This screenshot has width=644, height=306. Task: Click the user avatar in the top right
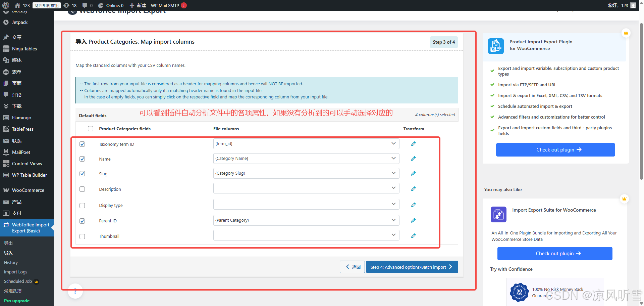point(633,5)
